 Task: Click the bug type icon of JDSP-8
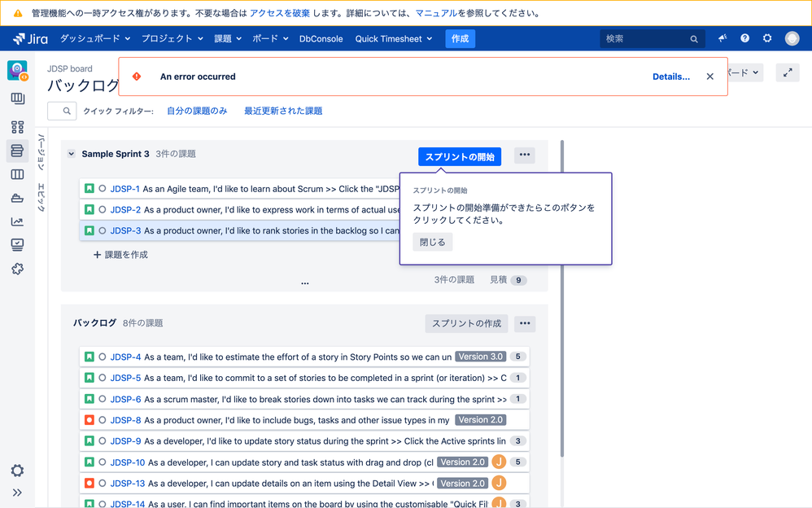tap(89, 420)
